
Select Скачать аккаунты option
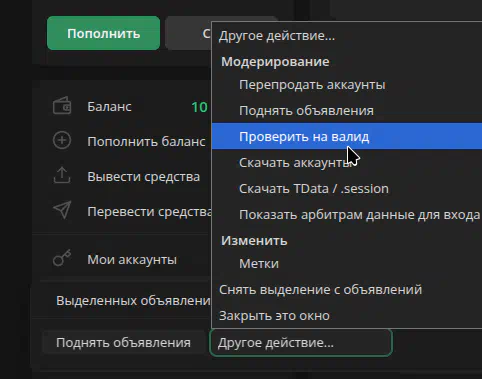(347, 163)
